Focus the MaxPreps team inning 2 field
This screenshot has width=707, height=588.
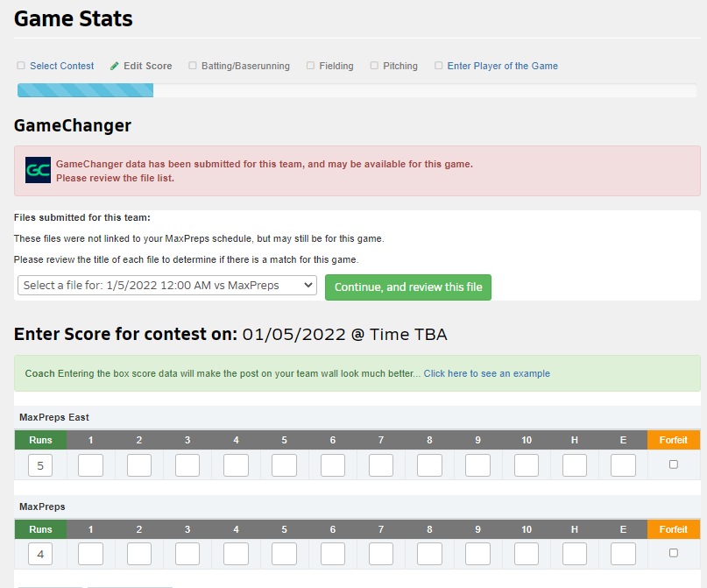(139, 554)
